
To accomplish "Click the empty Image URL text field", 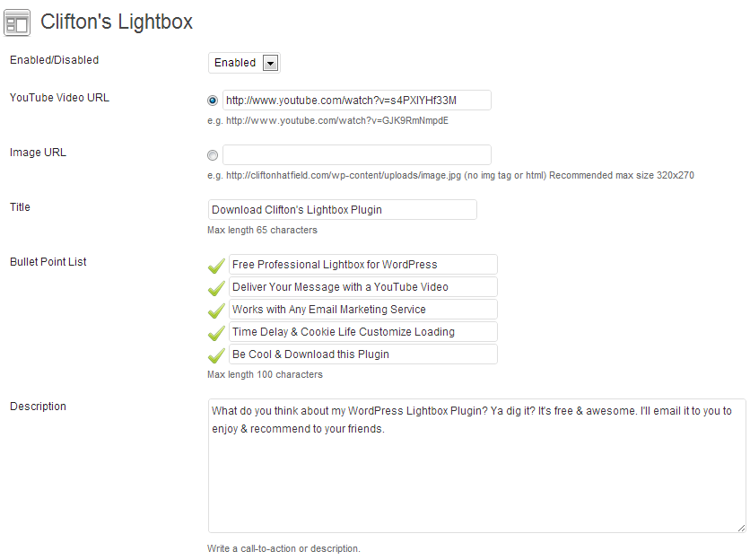I will 357,154.
